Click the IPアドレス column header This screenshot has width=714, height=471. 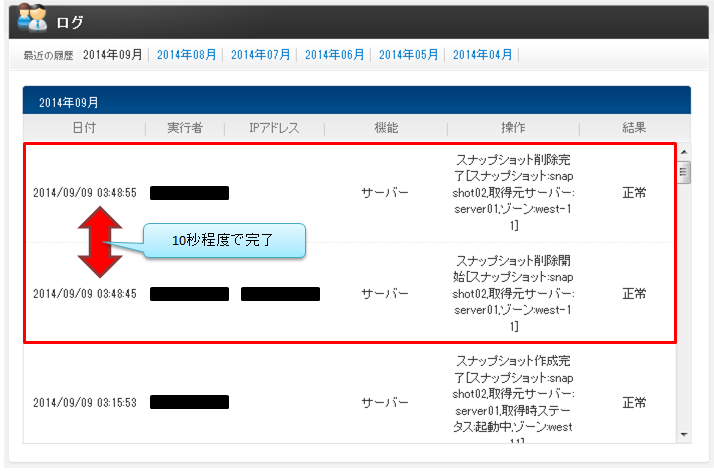274,128
